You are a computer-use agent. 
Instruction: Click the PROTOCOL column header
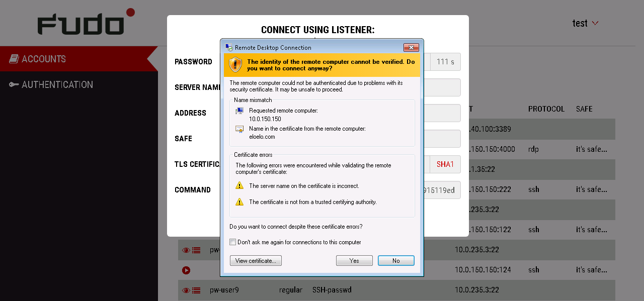tap(546, 109)
